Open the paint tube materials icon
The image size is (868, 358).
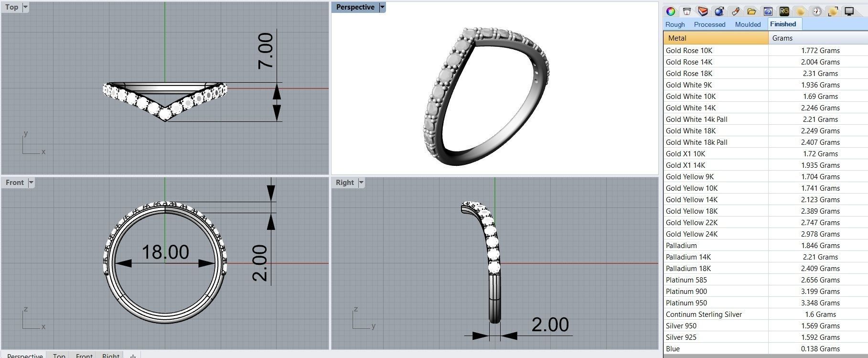coord(735,11)
